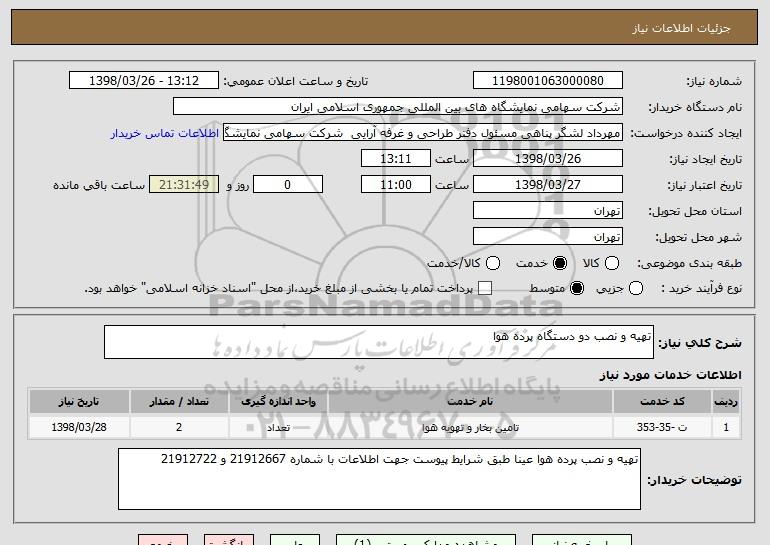Click the announcement date field 1398/03/26 - 13:12
Image resolution: width=770 pixels, height=545 pixels.
(x=144, y=81)
